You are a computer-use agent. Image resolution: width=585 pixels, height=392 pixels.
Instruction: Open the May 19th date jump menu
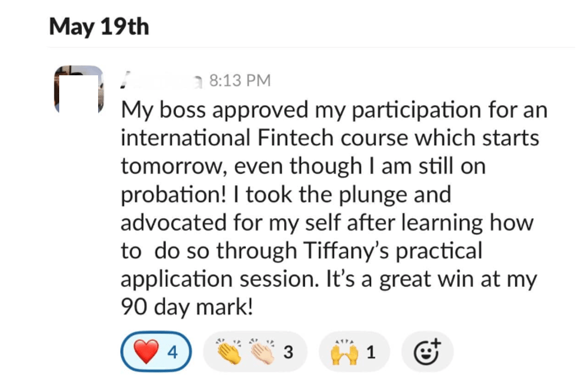pyautogui.click(x=99, y=27)
